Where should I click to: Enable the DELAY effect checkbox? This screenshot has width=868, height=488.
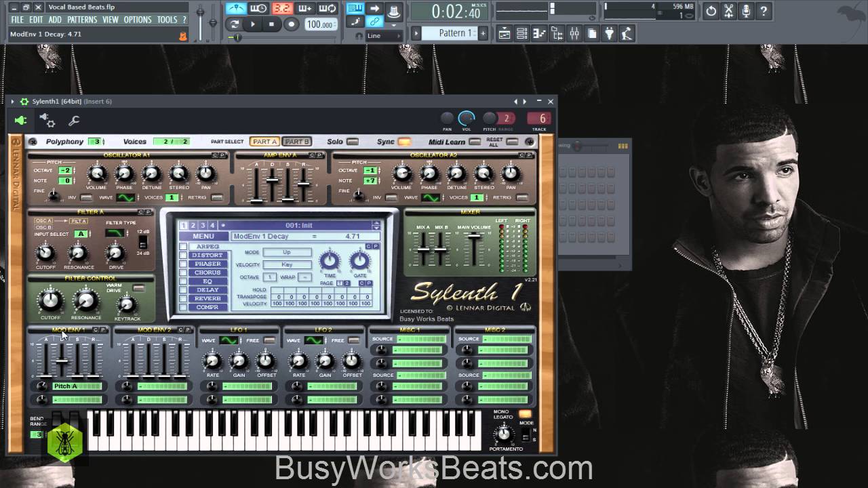coord(183,290)
